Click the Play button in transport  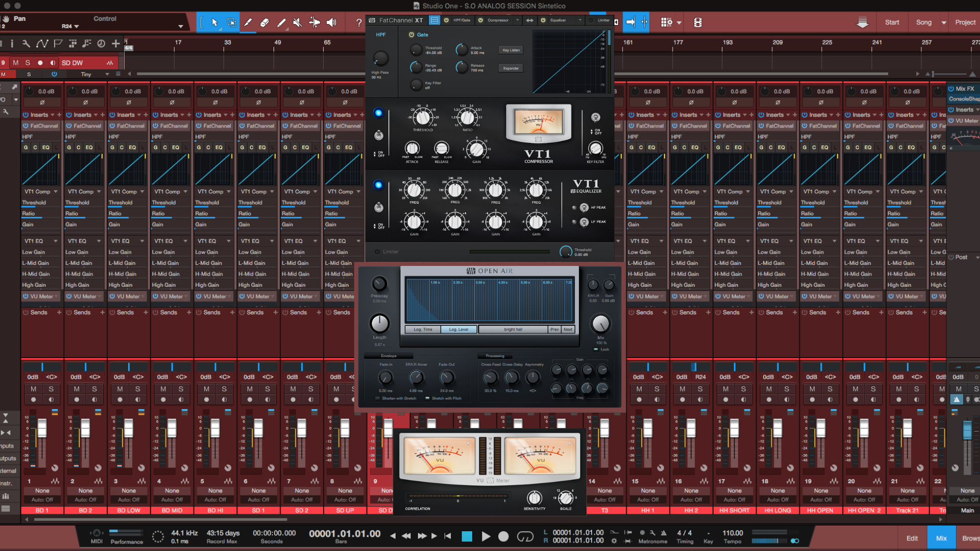pyautogui.click(x=486, y=536)
